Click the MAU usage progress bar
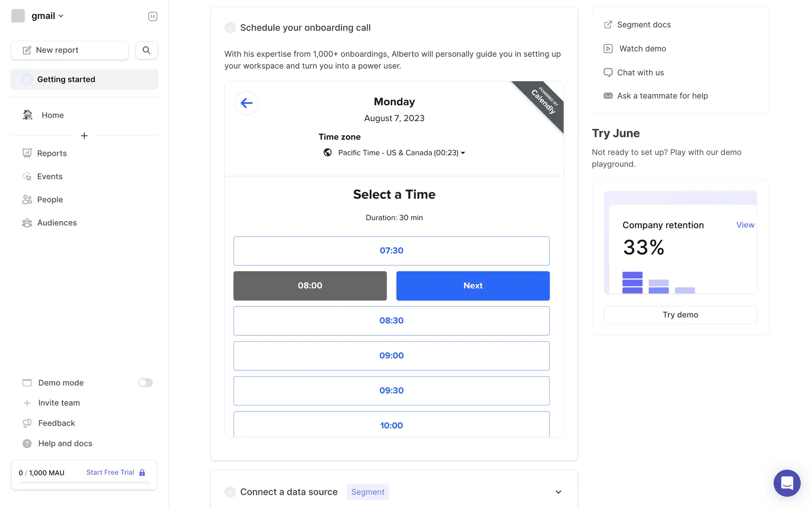 click(84, 483)
